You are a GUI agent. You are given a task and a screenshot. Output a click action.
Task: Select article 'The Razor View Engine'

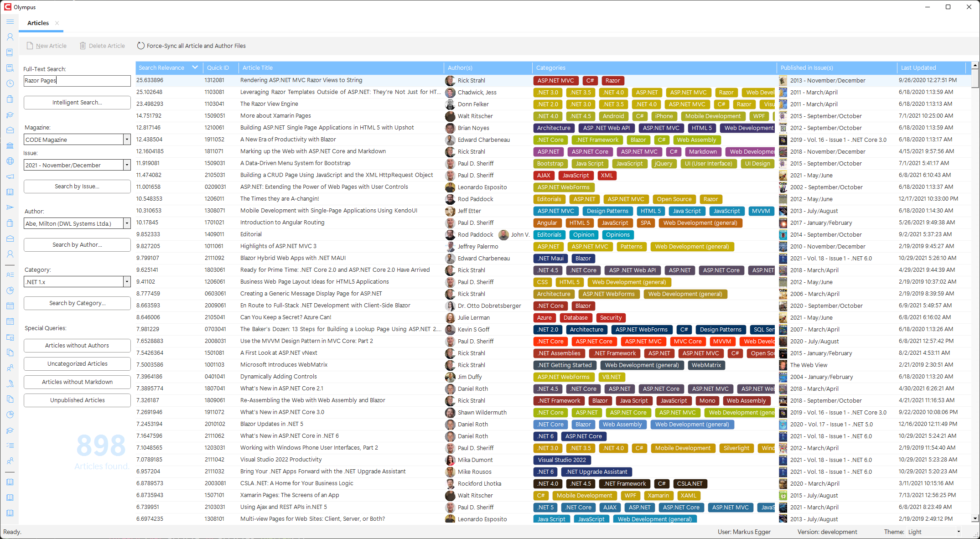click(x=269, y=104)
